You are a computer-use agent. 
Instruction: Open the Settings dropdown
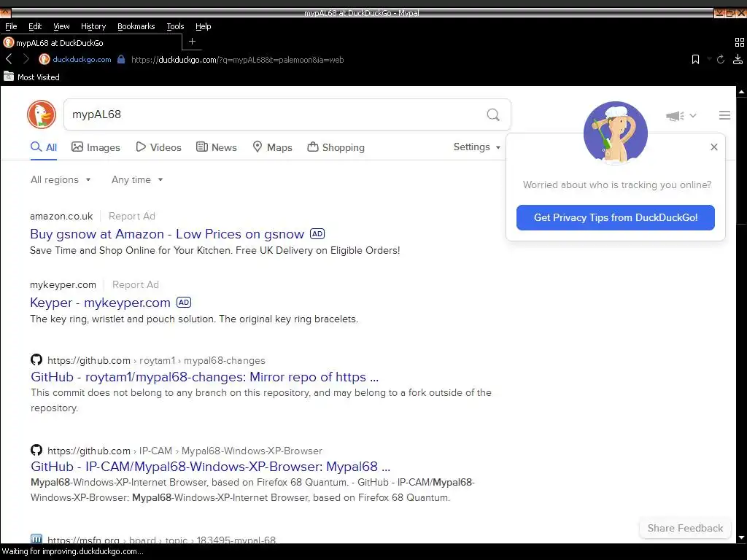[477, 147]
